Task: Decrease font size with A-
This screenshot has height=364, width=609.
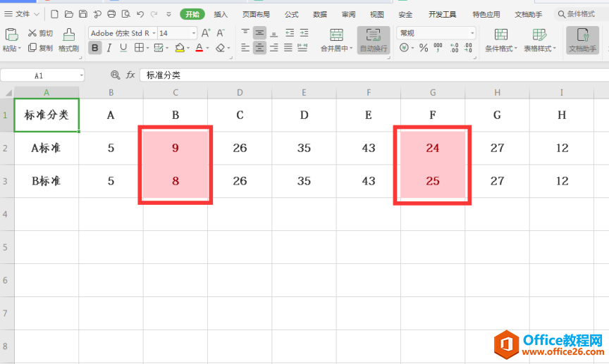Action: click(x=221, y=33)
